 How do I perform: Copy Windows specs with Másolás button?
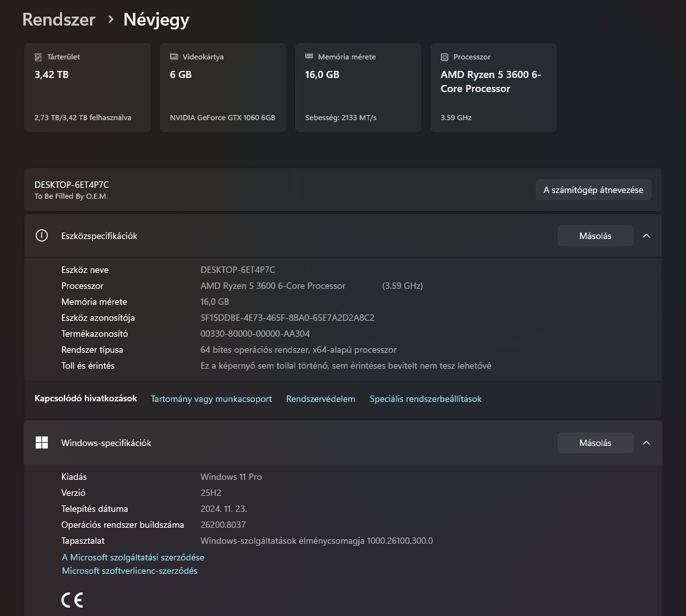point(595,443)
